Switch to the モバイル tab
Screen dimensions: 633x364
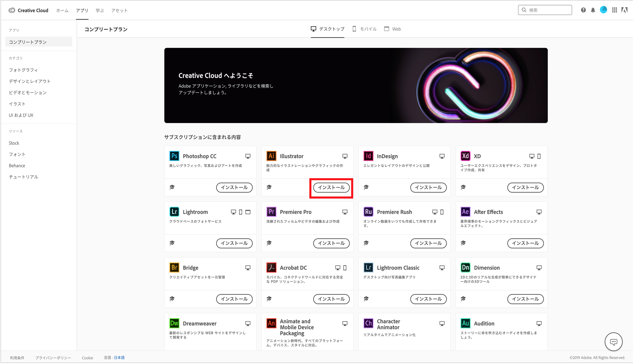coord(364,29)
